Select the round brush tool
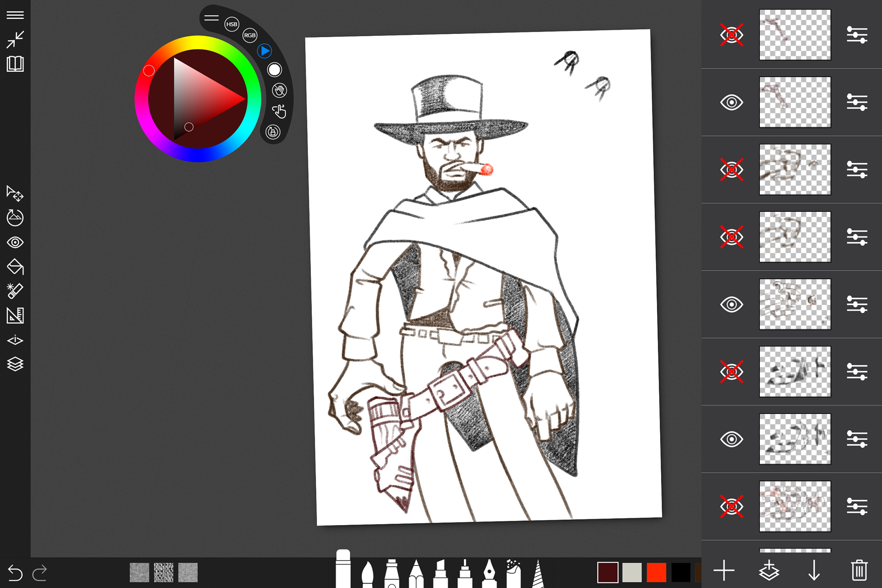Viewport: 882px width, 588px height. pyautogui.click(x=367, y=573)
